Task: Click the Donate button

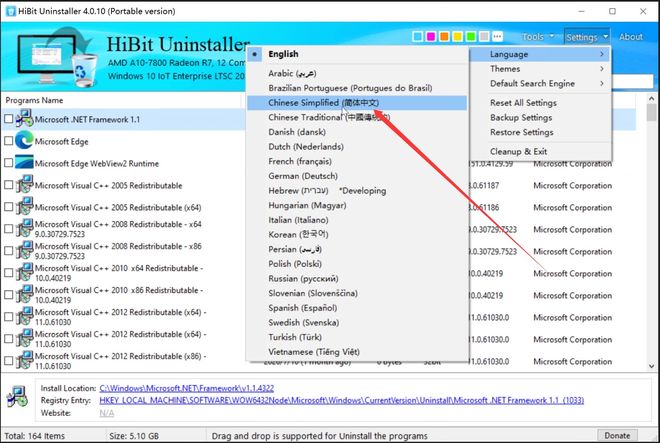Action: 617,435
